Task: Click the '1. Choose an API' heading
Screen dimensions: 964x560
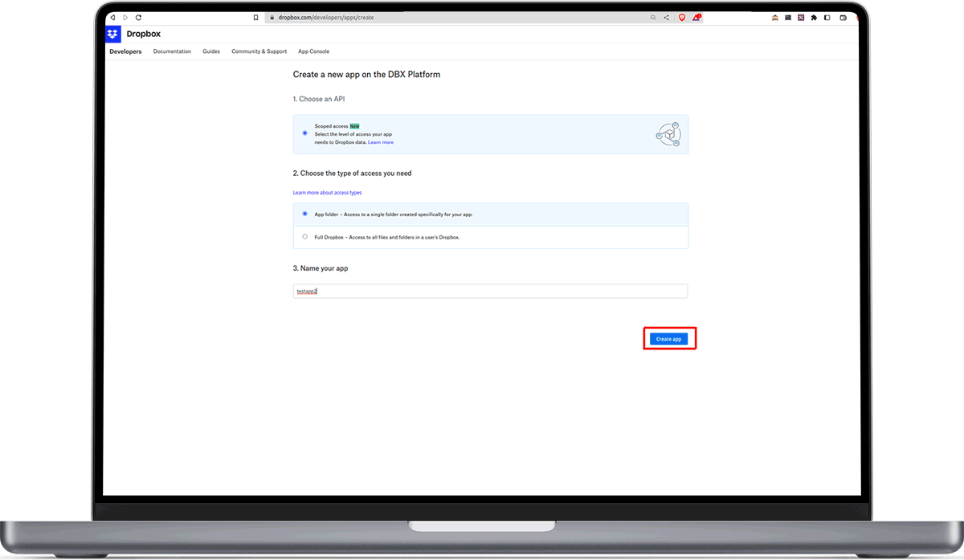Action: point(319,99)
